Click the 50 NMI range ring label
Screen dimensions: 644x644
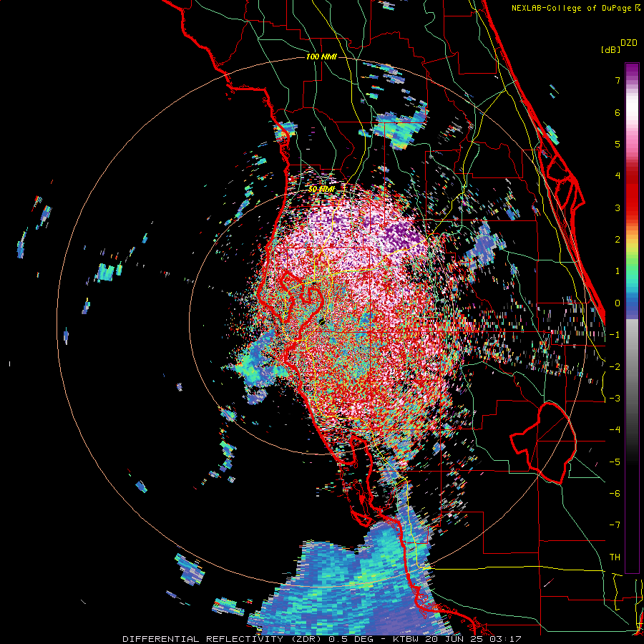pyautogui.click(x=321, y=190)
